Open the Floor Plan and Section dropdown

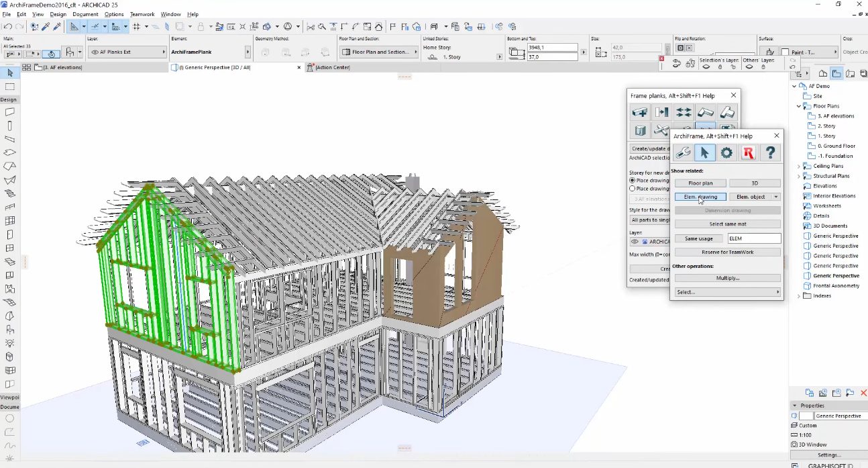pos(380,52)
